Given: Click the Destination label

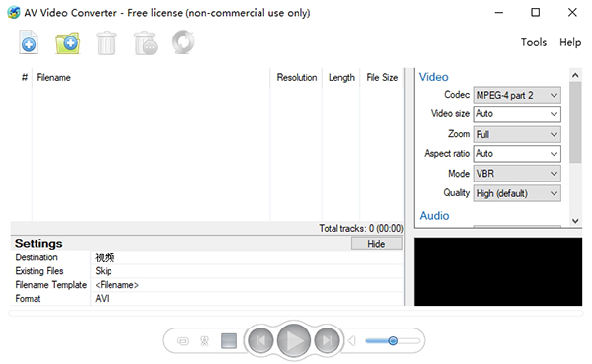Looking at the screenshot, I should (x=37, y=257).
